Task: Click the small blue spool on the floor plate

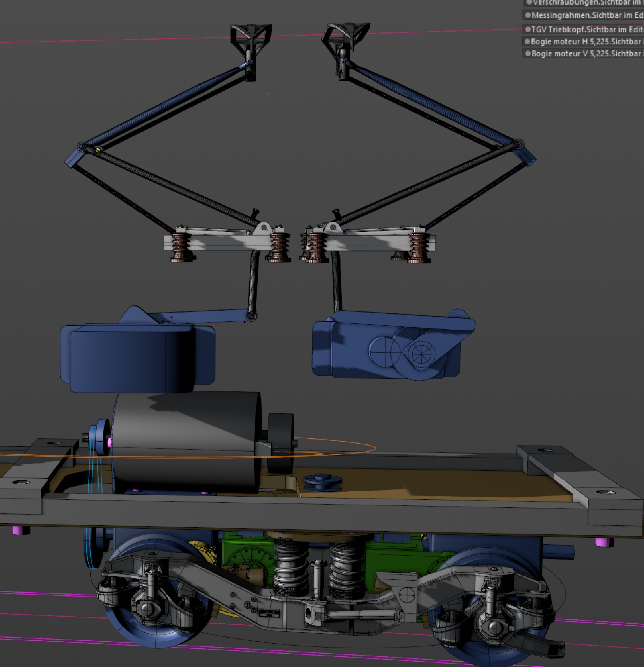Action: [323, 483]
